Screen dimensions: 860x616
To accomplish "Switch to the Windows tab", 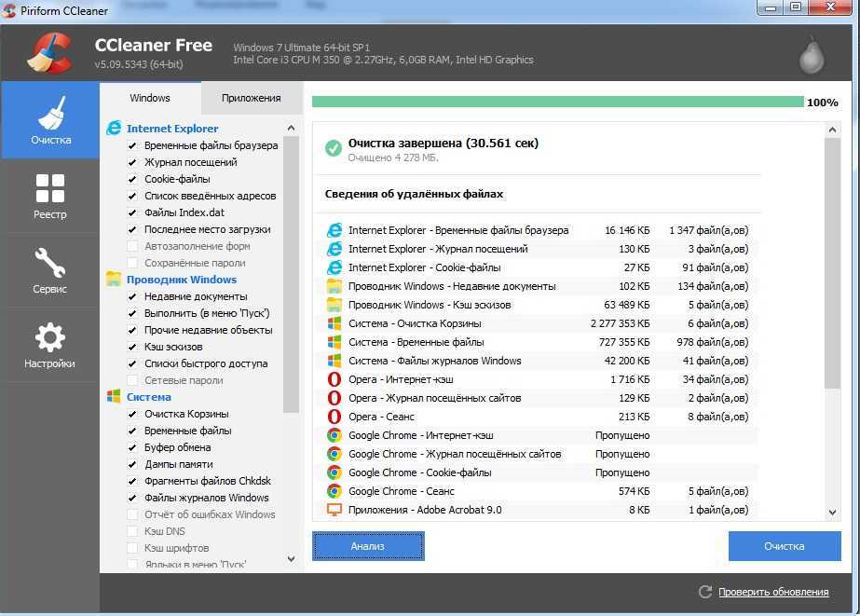I will click(x=150, y=98).
